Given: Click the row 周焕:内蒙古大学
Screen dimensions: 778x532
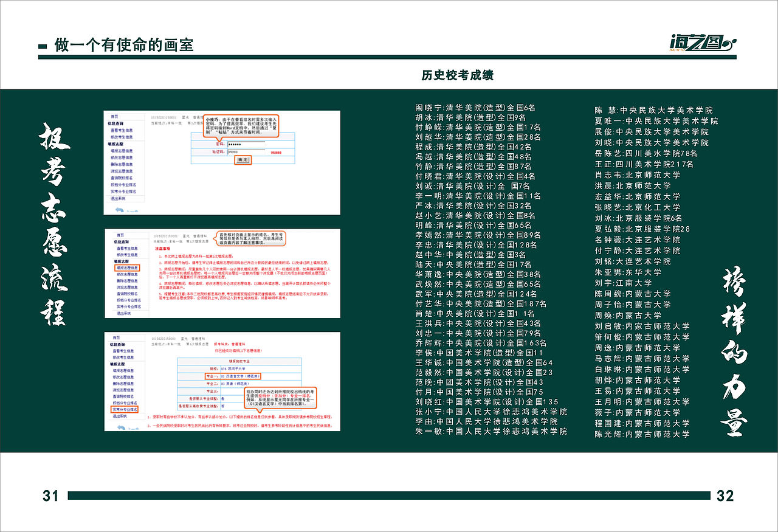Looking at the screenshot, I should (x=628, y=316).
